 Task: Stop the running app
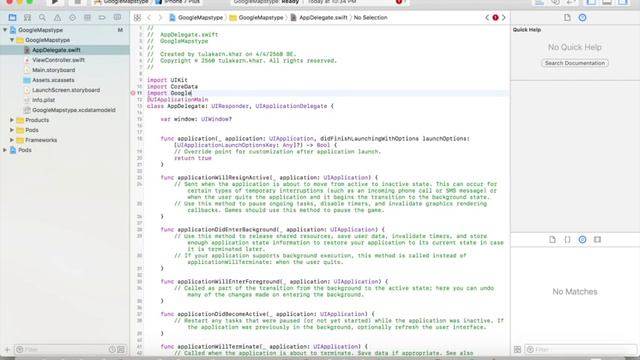(77, 2)
